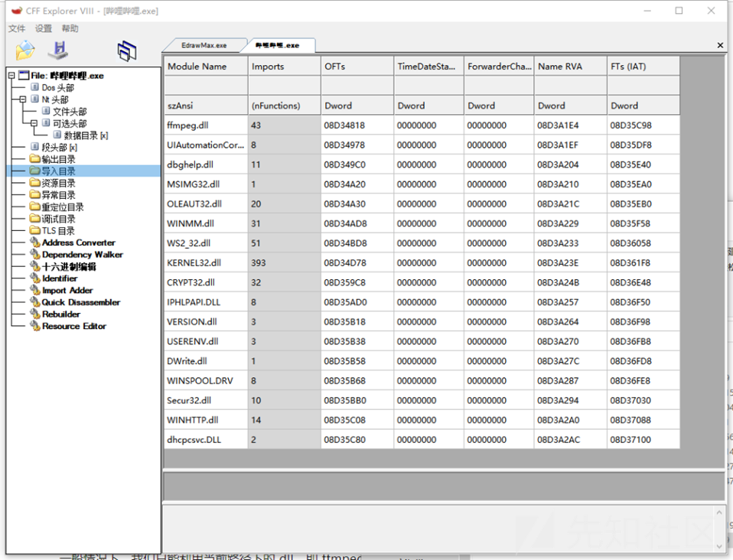Open the 帮助 menu
Viewport: 733px width, 560px height.
click(70, 28)
